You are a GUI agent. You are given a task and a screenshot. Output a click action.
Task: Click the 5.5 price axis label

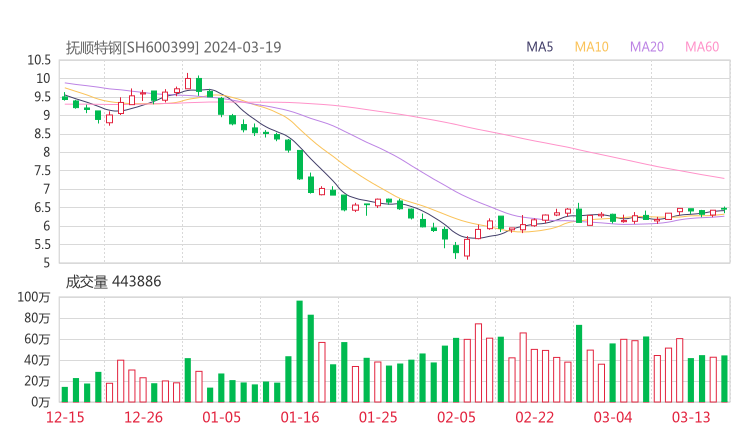[42, 245]
